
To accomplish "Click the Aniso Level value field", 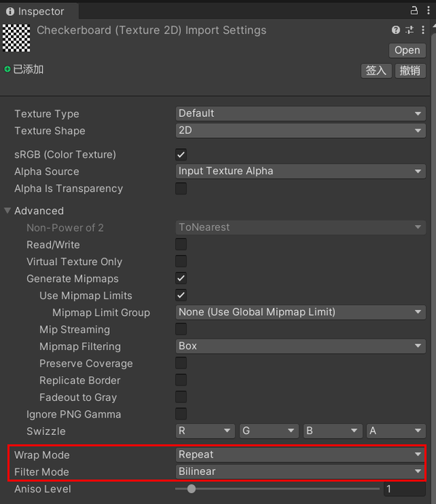I will point(404,489).
